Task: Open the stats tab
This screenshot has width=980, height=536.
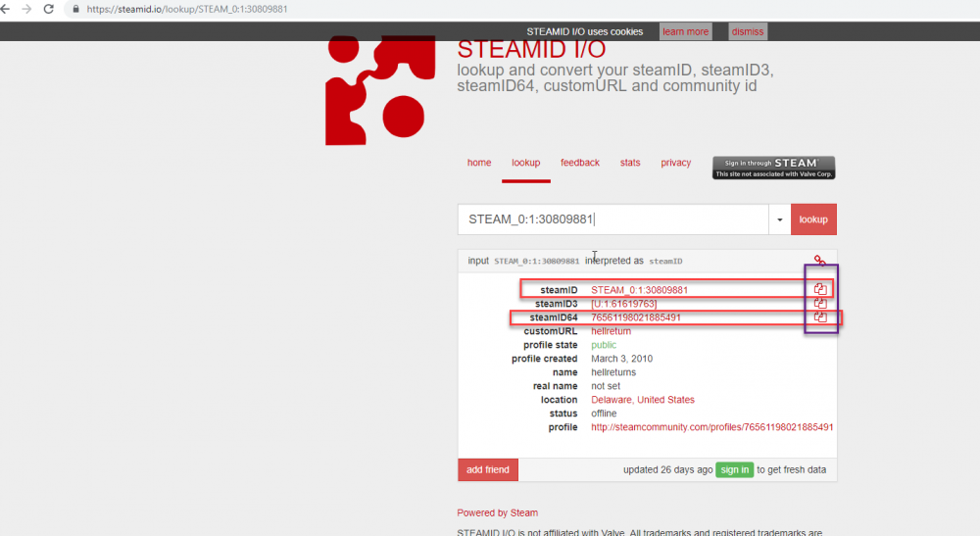Action: tap(630, 163)
